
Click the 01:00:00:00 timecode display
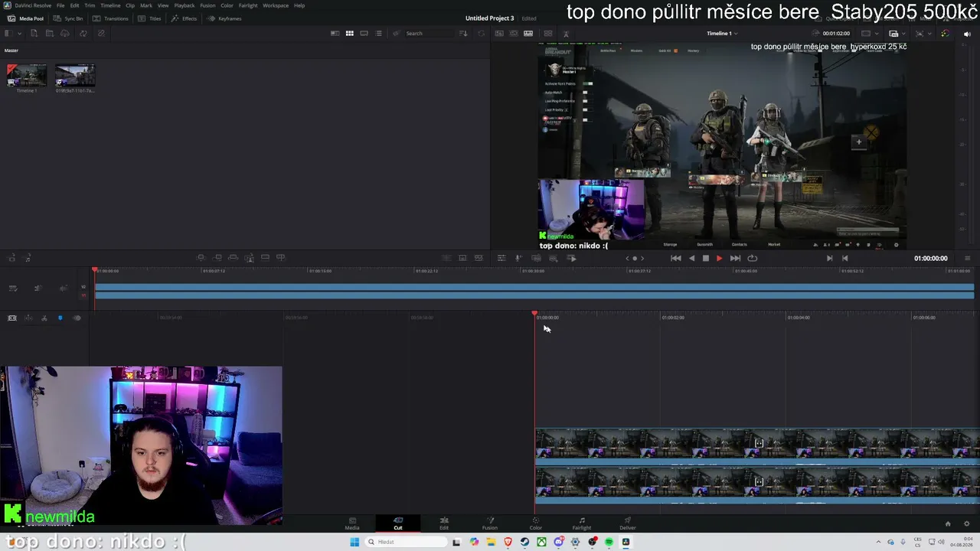point(930,259)
